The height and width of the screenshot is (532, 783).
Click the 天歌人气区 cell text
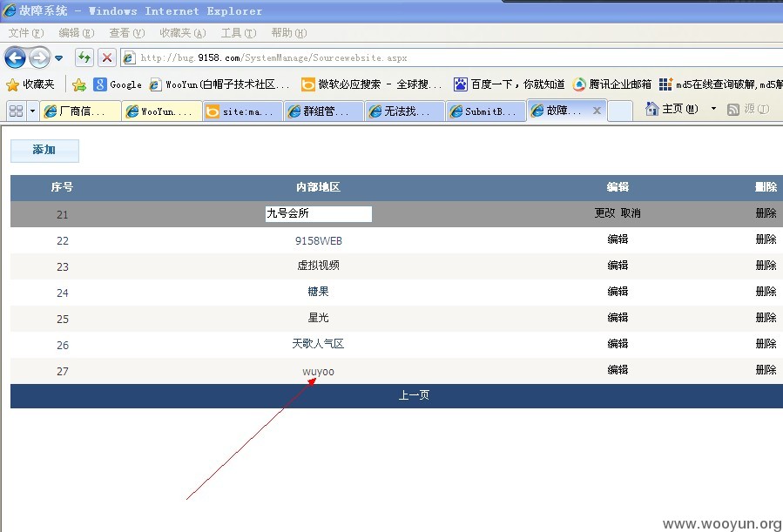coord(318,343)
